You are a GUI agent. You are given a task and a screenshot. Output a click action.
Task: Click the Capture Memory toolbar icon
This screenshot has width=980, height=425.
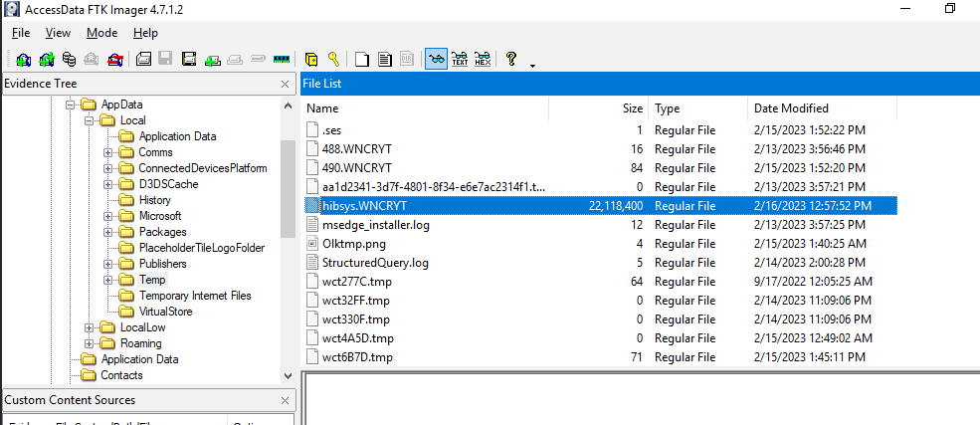coord(281,59)
